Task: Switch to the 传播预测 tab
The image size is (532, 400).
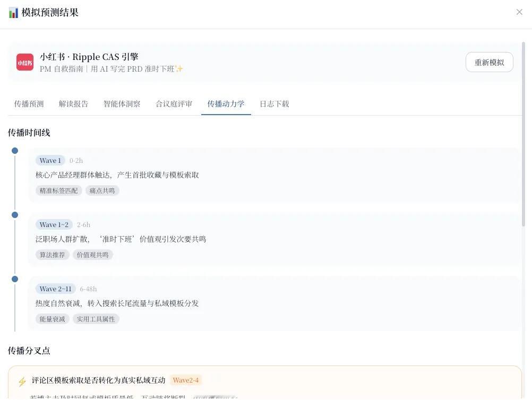Action: coord(29,104)
